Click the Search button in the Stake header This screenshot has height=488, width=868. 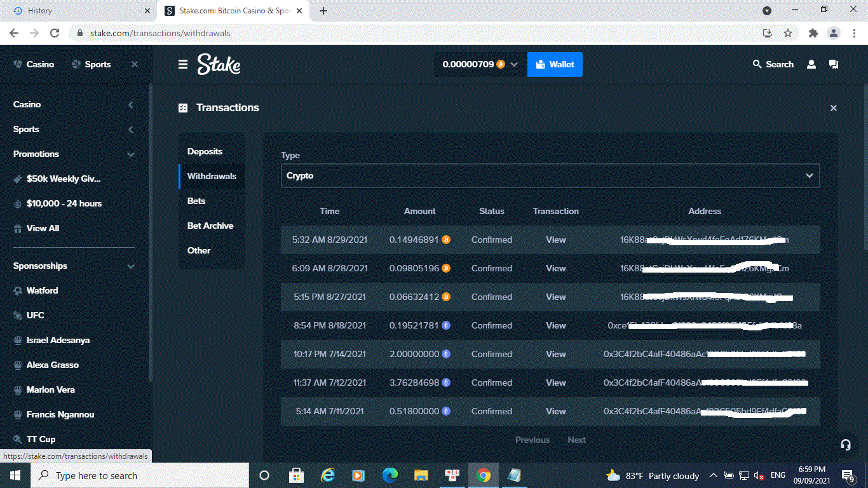(x=773, y=64)
